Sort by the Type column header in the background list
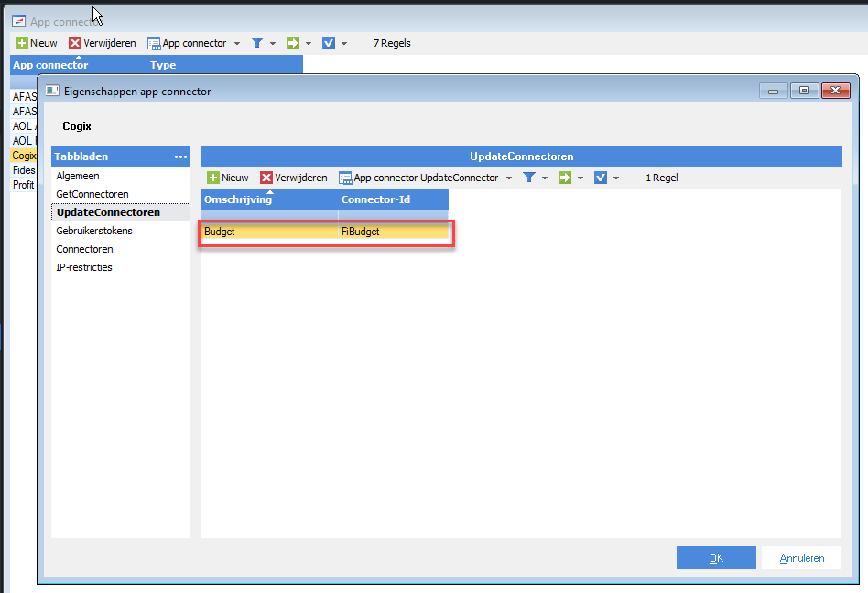The width and height of the screenshot is (868, 593). [224, 65]
